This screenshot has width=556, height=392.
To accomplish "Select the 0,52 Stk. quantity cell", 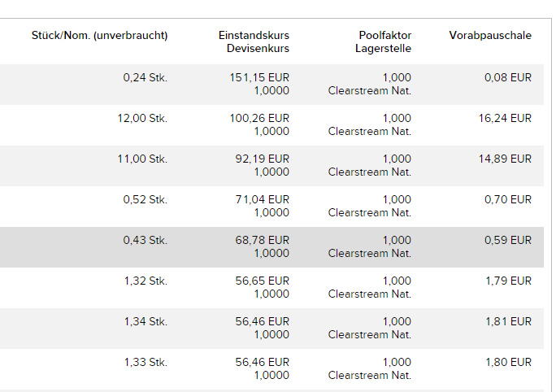I will coord(146,200).
